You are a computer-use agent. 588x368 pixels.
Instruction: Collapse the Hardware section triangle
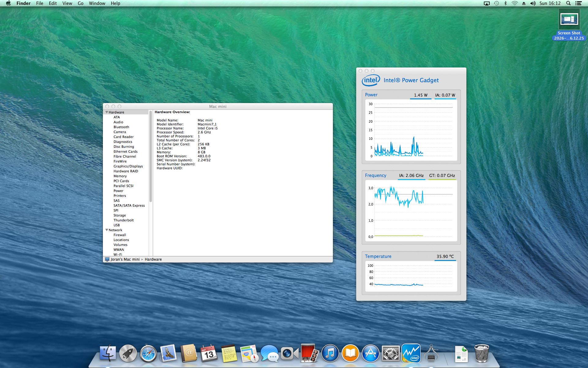107,112
